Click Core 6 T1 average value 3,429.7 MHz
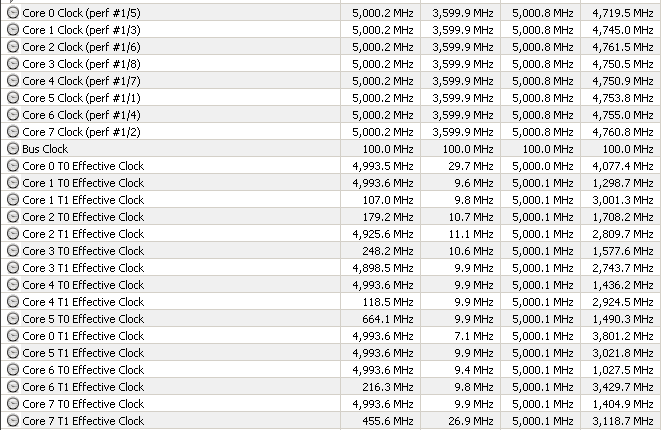This screenshot has height=430, width=661. click(x=623, y=387)
